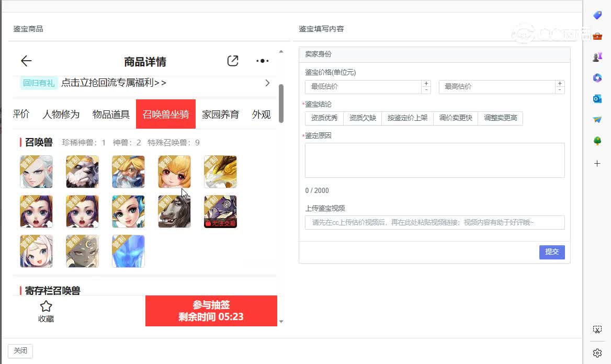
Task: Add a sidebar app with plus icon
Action: 597,164
